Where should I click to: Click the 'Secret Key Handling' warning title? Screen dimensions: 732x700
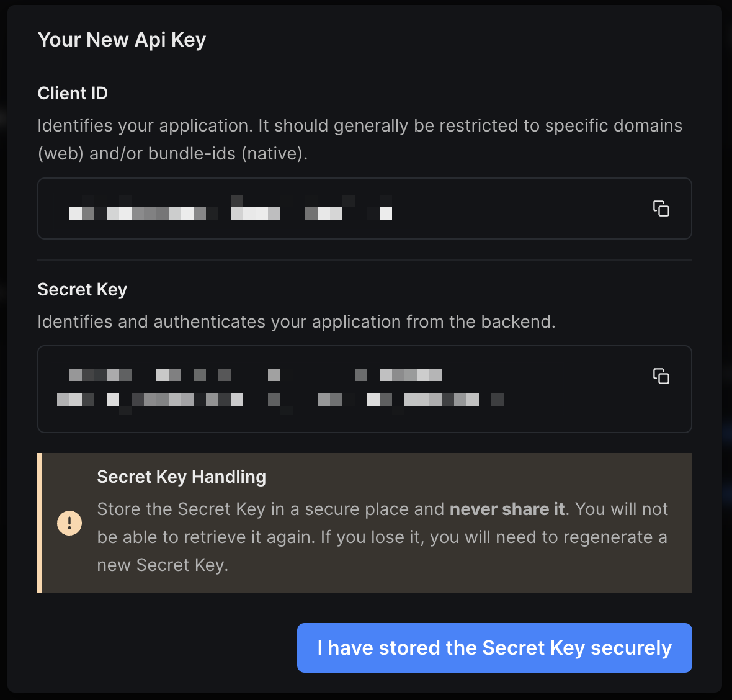(x=181, y=477)
